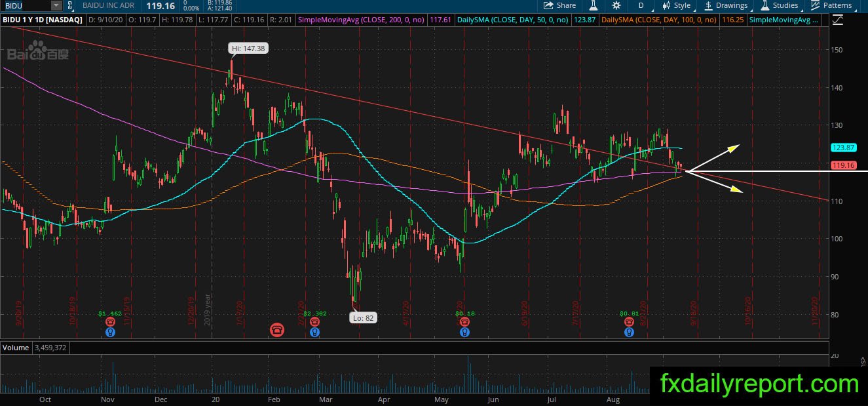Click the $2.382 earnings value
Image resolution: width=868 pixels, height=406 pixels.
314,314
